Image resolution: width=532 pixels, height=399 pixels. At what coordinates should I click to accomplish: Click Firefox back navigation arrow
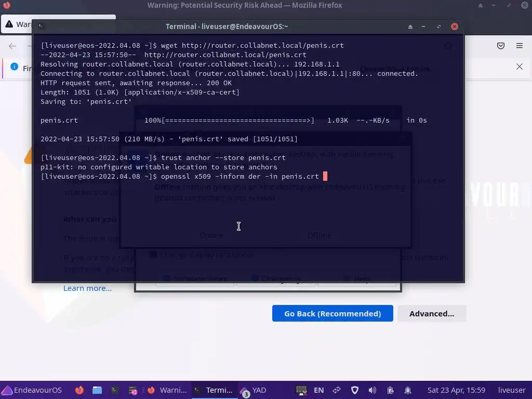click(x=12, y=46)
